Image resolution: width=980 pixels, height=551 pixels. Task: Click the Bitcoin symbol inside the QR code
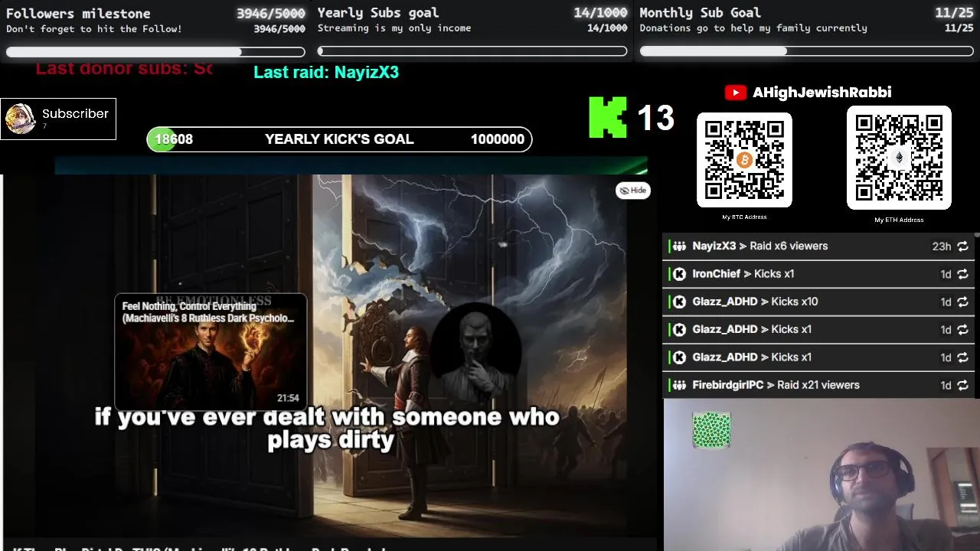coord(744,160)
